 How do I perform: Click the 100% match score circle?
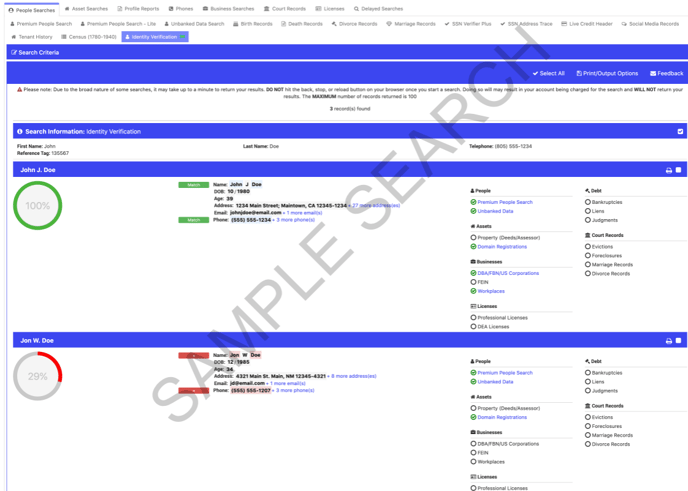pos(38,206)
